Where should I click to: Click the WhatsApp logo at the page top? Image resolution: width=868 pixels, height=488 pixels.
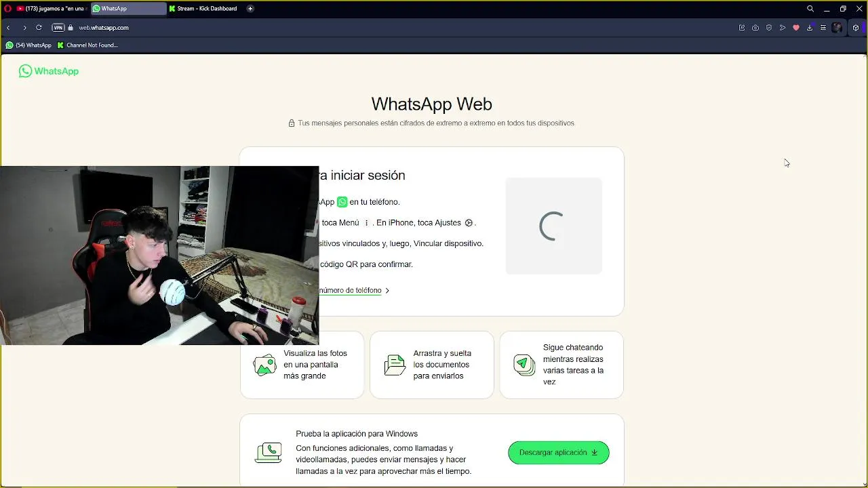[49, 71]
